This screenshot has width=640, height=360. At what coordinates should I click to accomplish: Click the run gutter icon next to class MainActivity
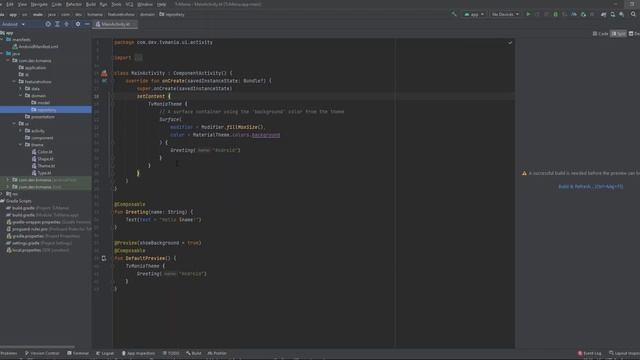tap(104, 73)
